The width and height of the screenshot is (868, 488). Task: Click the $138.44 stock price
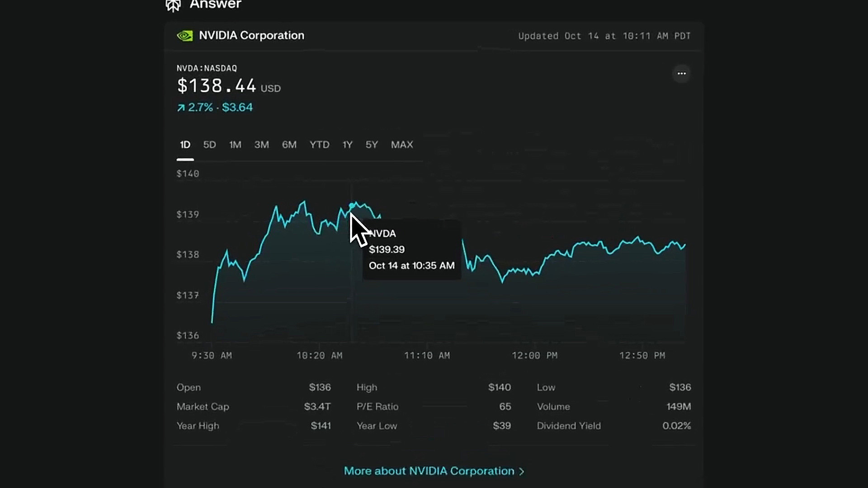[217, 86]
